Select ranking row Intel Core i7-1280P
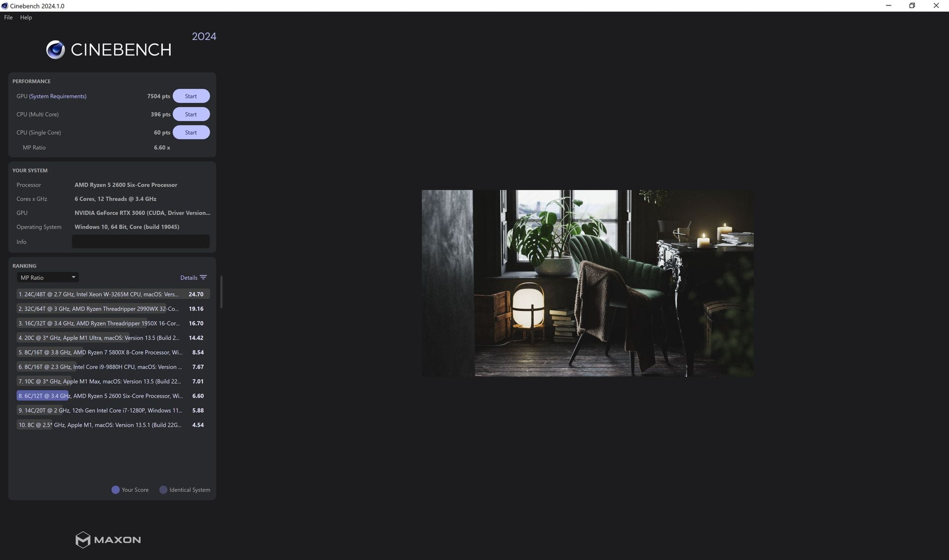Screen dimensions: 949x560 pos(113,410)
